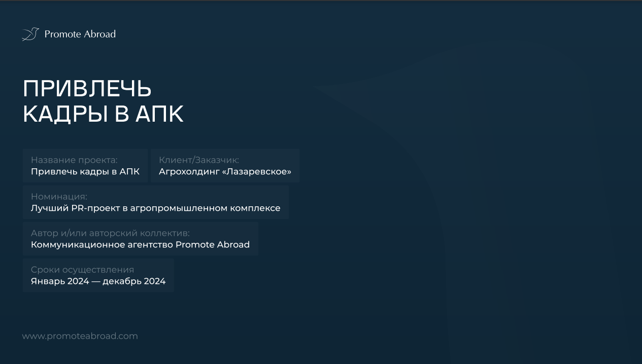Click the 'Сроки осуществления' label
This screenshot has height=364, width=642.
pos(82,270)
